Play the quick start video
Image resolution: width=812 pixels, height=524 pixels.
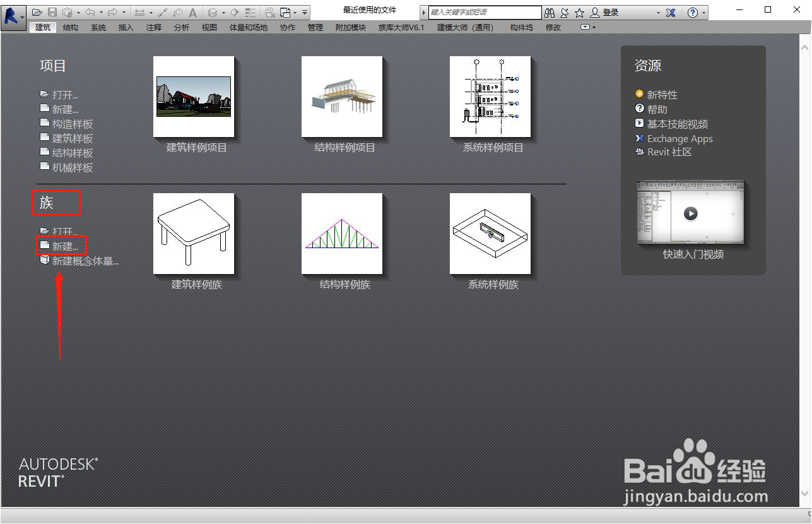point(691,213)
